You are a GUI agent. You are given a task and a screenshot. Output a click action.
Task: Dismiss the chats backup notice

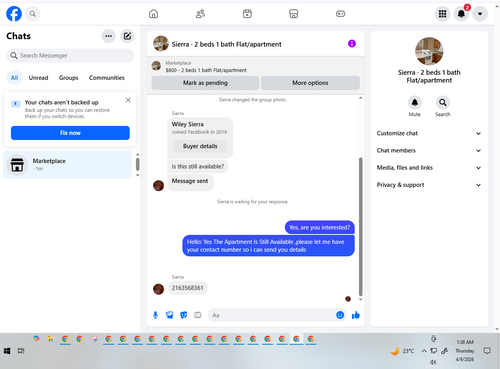point(128,100)
